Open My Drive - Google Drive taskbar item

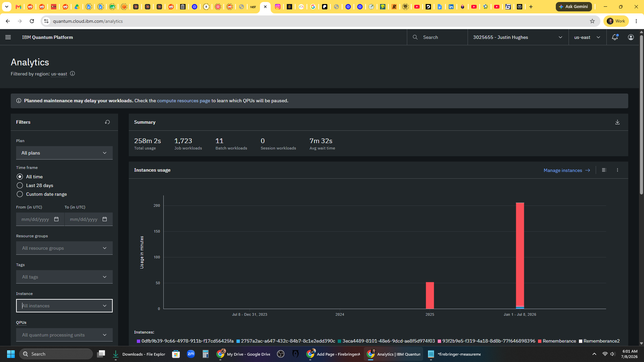[243, 354]
